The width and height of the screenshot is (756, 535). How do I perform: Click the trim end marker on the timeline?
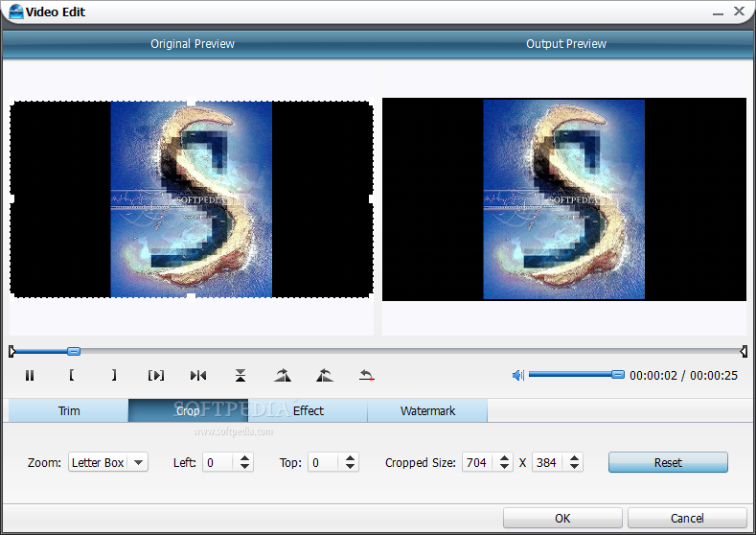point(744,351)
